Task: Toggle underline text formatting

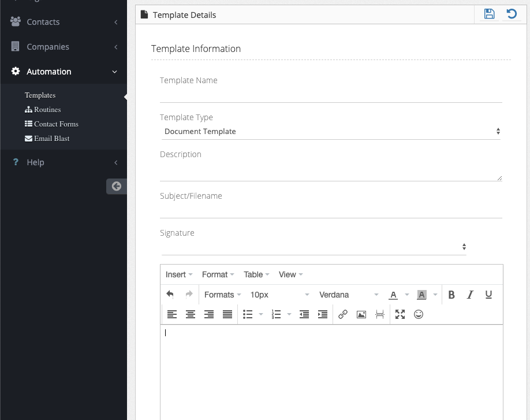Action: pos(488,295)
